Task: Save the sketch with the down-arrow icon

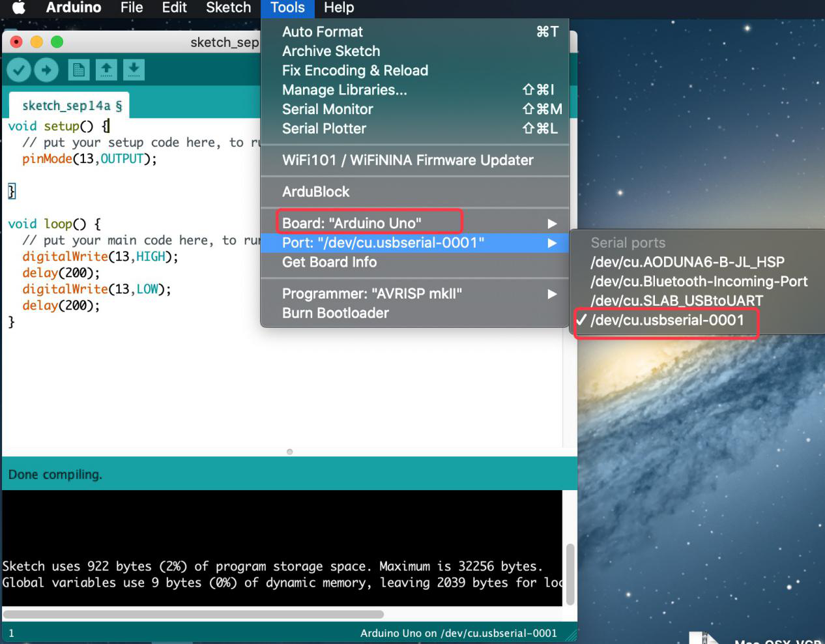Action: pyautogui.click(x=134, y=70)
